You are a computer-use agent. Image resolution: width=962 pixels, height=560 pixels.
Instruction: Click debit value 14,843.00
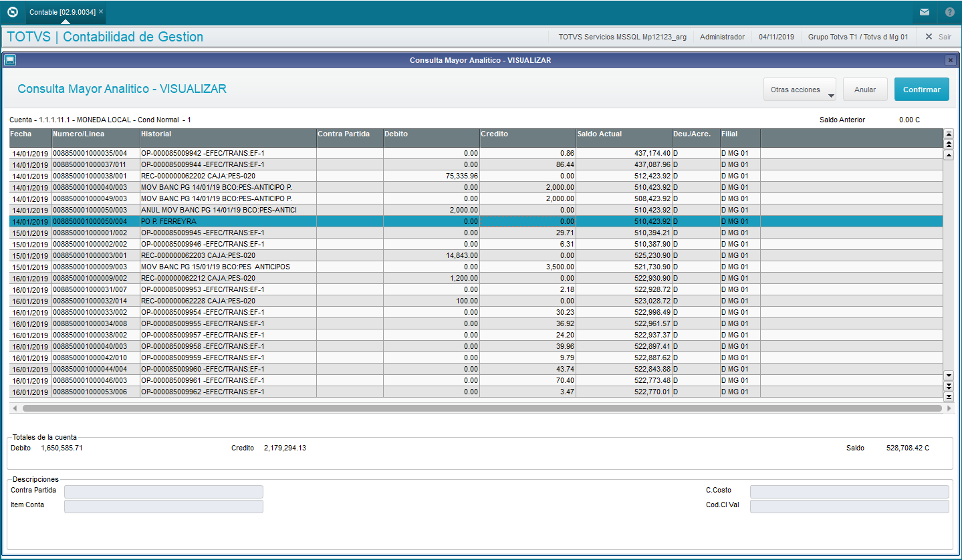point(461,255)
